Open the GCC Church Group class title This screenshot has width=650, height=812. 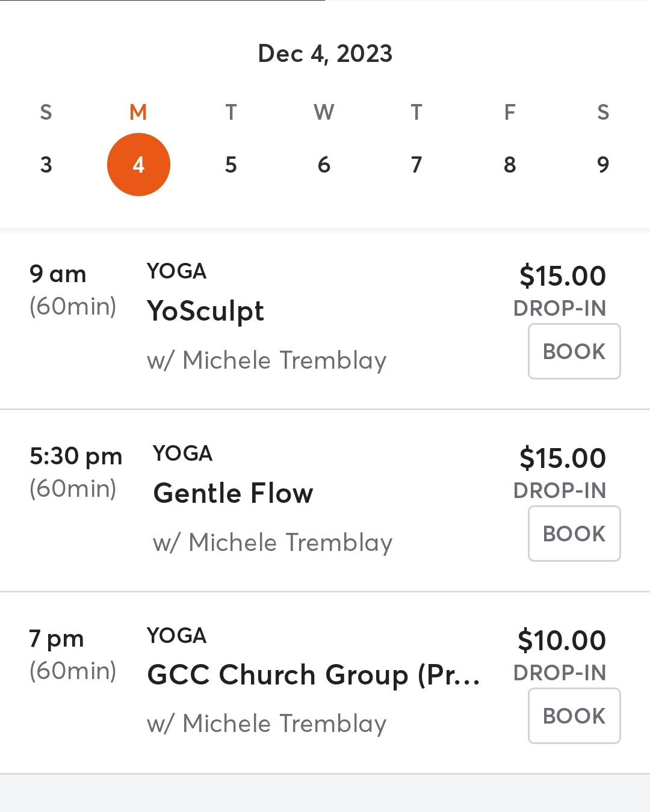pyautogui.click(x=313, y=675)
